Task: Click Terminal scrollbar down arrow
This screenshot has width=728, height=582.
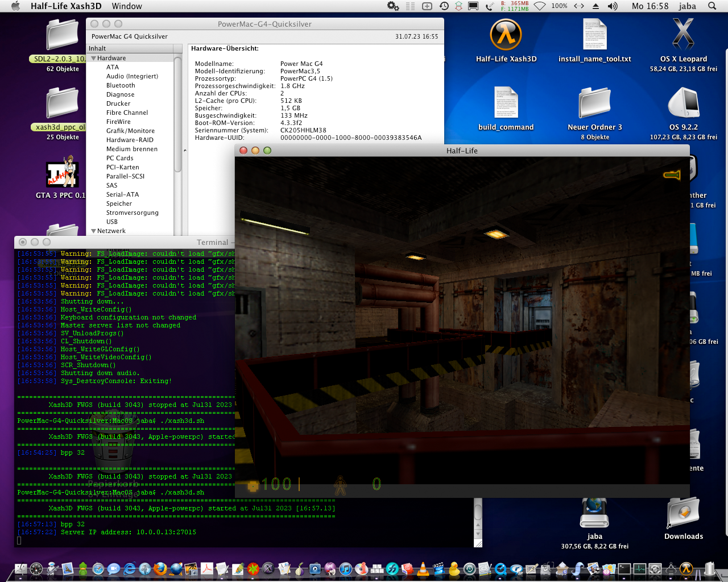Action: tap(478, 534)
